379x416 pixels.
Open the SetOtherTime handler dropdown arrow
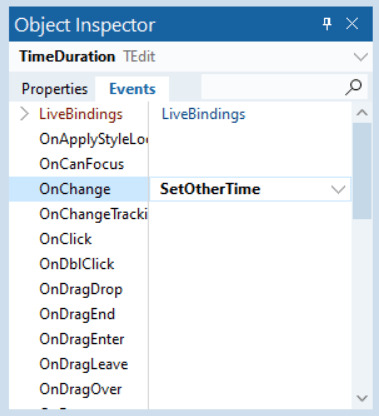tap(338, 190)
